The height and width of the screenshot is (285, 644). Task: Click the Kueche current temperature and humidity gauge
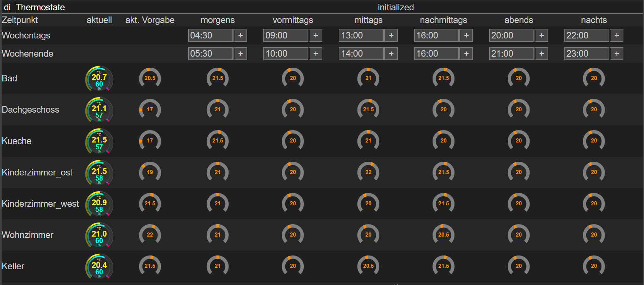(x=99, y=141)
